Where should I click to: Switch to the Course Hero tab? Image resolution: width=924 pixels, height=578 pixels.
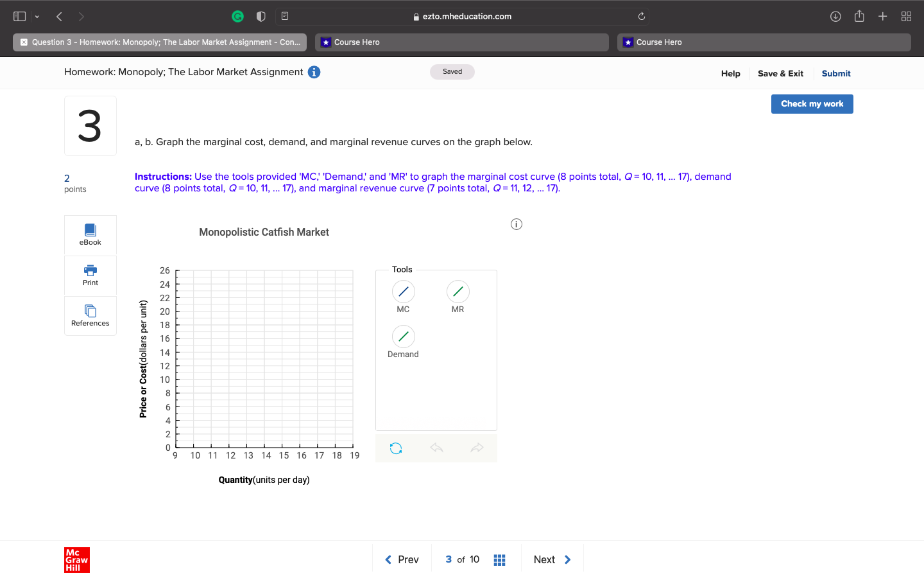pyautogui.click(x=462, y=42)
